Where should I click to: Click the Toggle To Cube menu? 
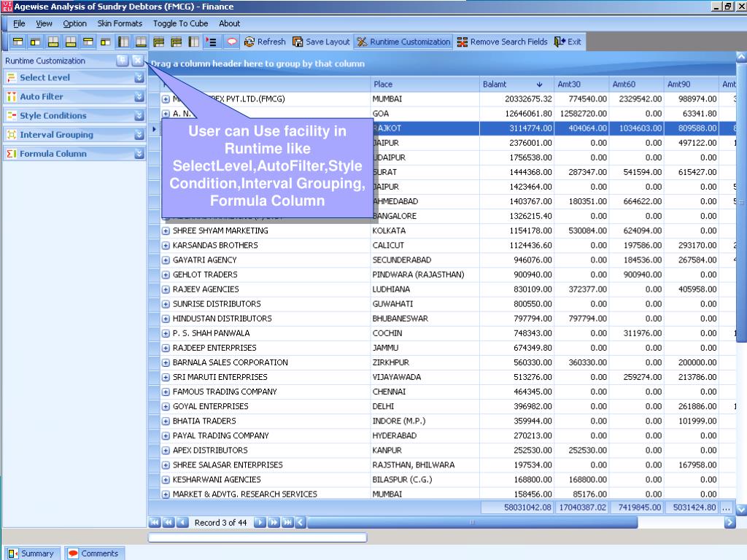180,23
